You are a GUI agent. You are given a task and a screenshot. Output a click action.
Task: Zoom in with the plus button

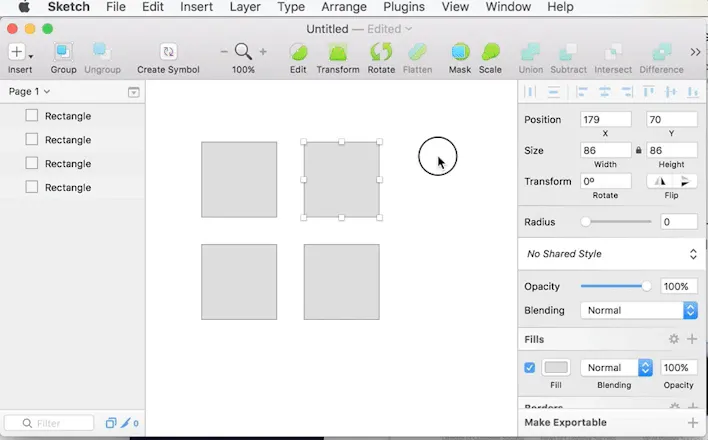[263, 52]
